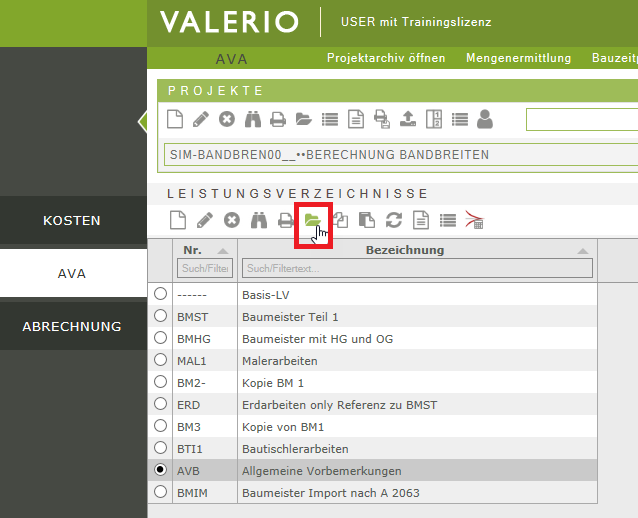Create a new project with the Projekte page icon

click(175, 120)
